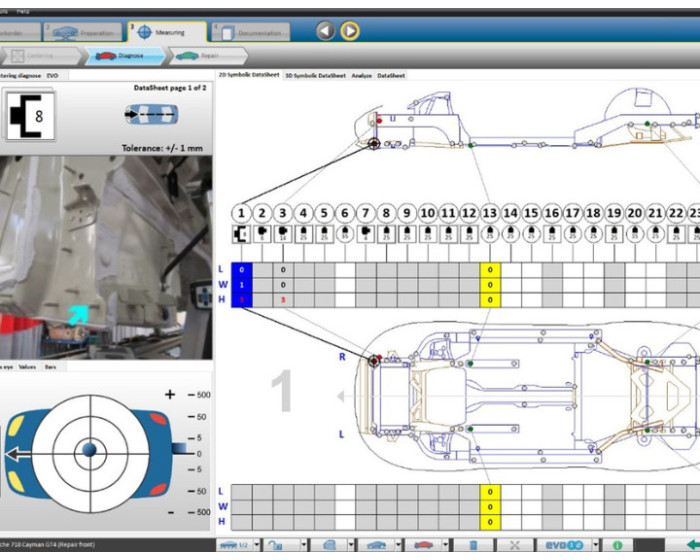Select measuring point 1 circle
This screenshot has height=560, width=700.
click(241, 213)
